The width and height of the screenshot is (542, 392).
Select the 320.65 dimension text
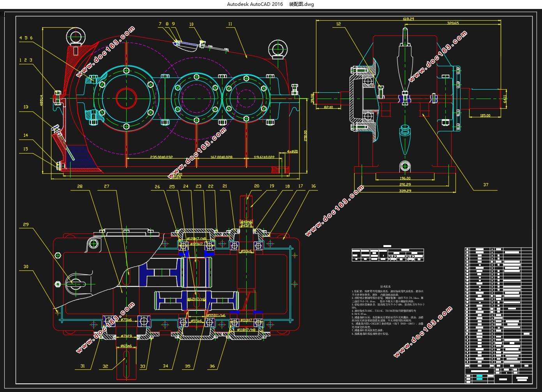click(453, 23)
